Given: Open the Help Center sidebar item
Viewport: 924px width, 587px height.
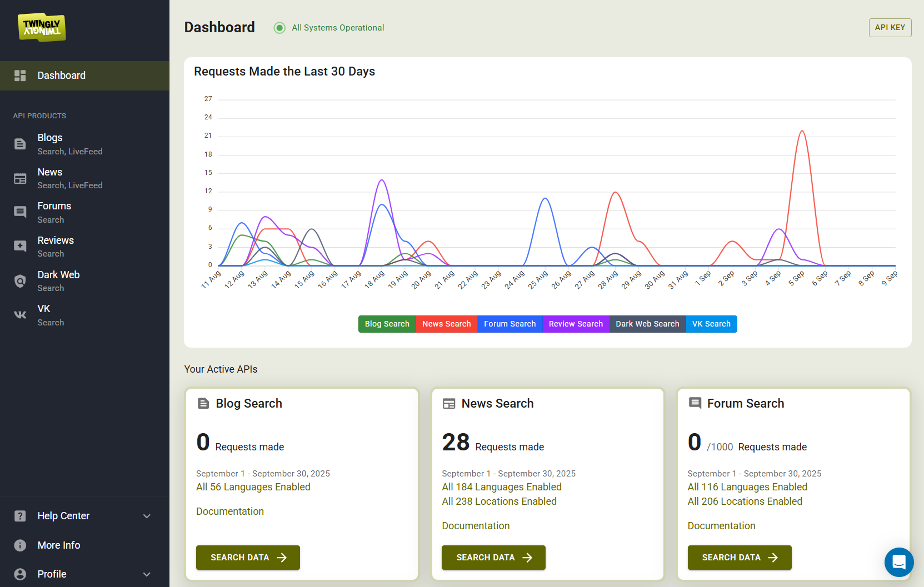Looking at the screenshot, I should [x=63, y=516].
